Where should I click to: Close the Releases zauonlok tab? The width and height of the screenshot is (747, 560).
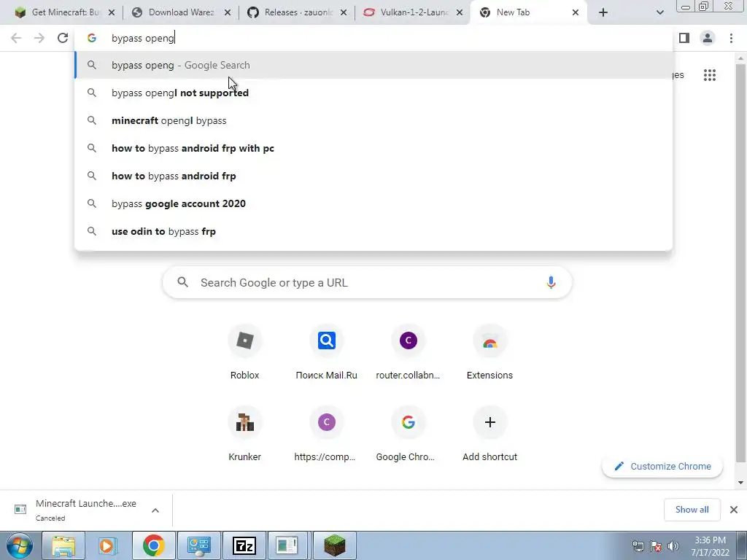tap(344, 12)
